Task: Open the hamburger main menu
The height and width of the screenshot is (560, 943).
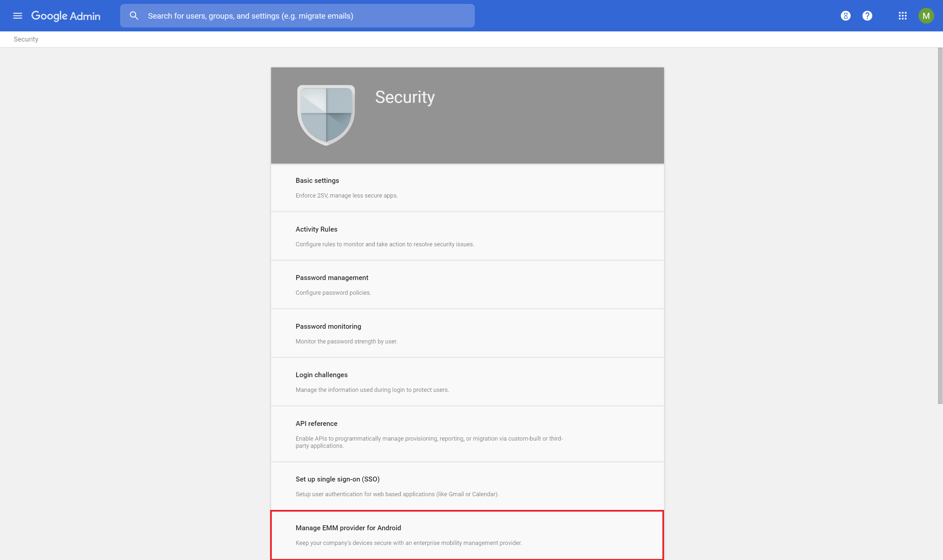Action: [17, 16]
